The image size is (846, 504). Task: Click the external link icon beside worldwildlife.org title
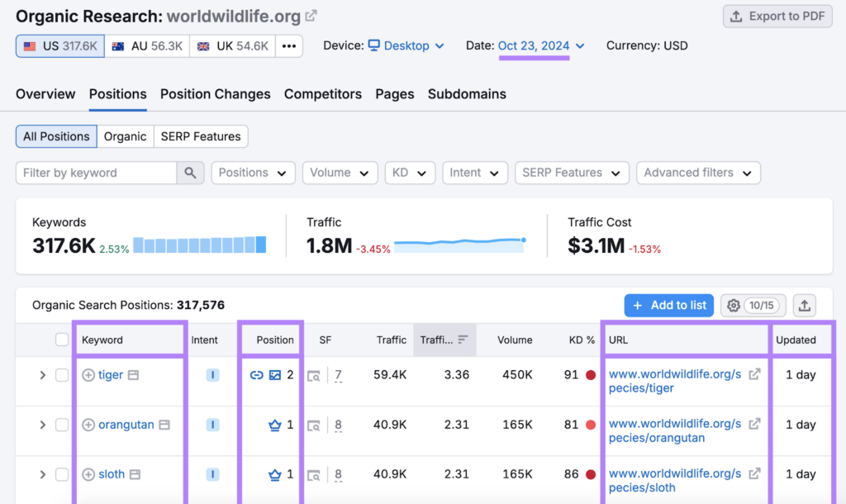click(x=311, y=16)
